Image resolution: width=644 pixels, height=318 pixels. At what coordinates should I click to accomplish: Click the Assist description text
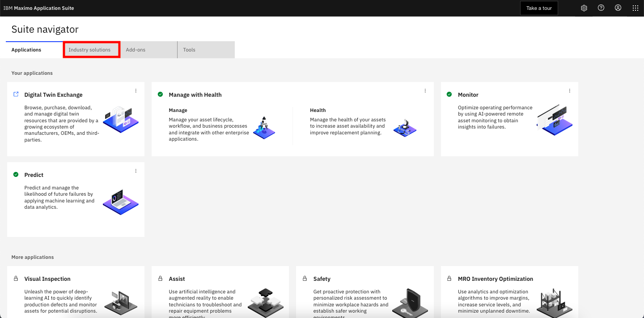[x=205, y=305]
